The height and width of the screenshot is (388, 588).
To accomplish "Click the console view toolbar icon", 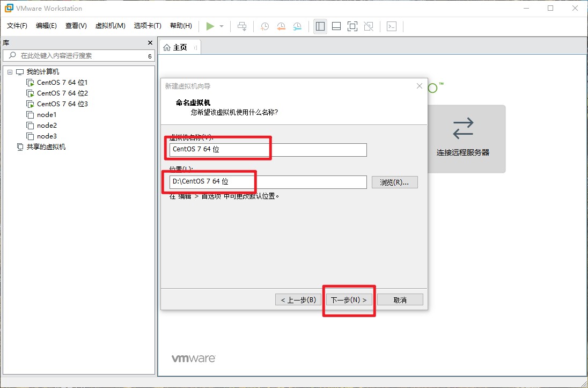I will coord(392,26).
